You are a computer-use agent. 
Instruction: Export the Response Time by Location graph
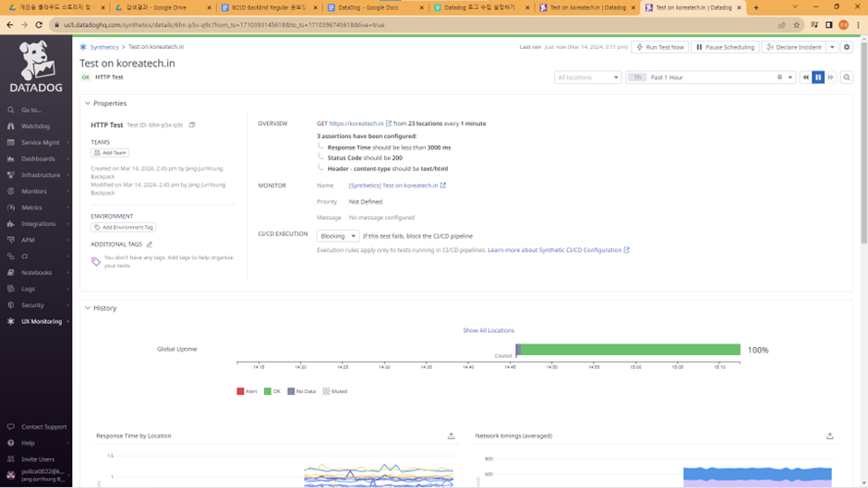(x=452, y=436)
